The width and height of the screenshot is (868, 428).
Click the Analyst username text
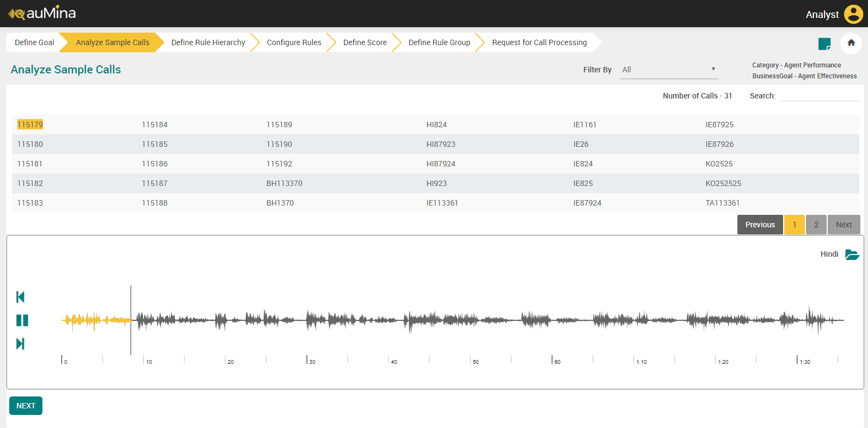(x=822, y=15)
